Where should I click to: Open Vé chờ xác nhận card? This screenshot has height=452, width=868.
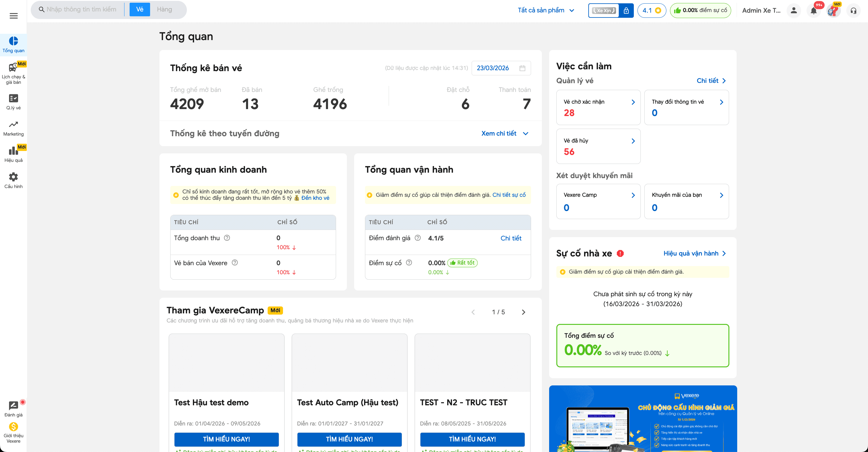598,107
